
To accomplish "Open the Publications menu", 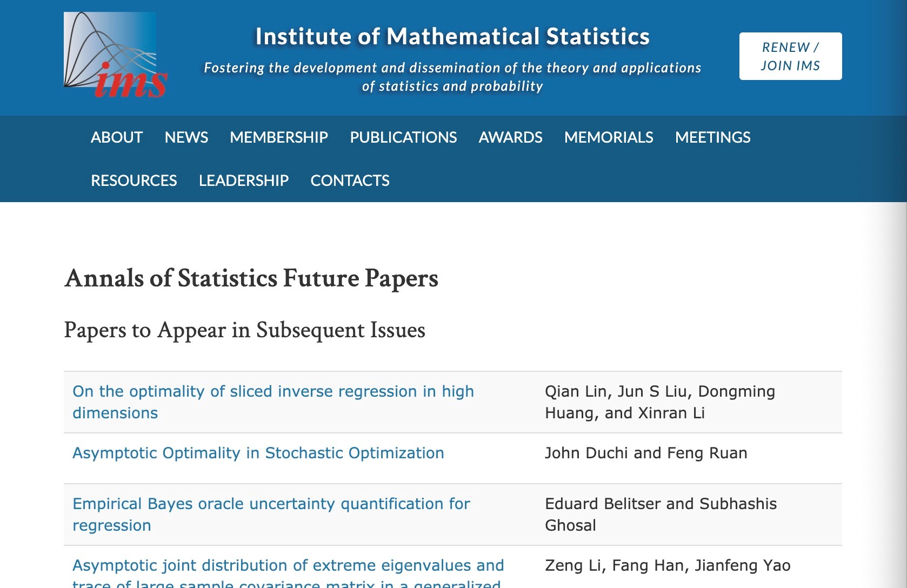I will [403, 137].
